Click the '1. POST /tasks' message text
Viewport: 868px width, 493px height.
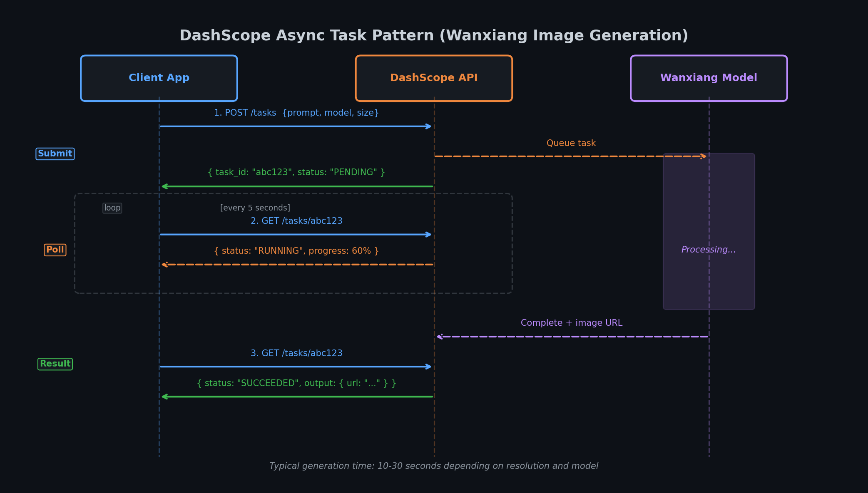296,113
